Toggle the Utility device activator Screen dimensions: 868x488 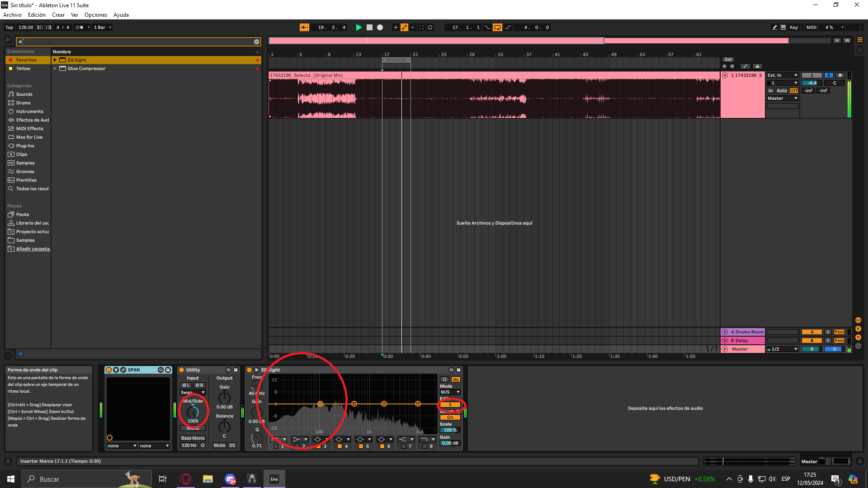pyautogui.click(x=182, y=370)
